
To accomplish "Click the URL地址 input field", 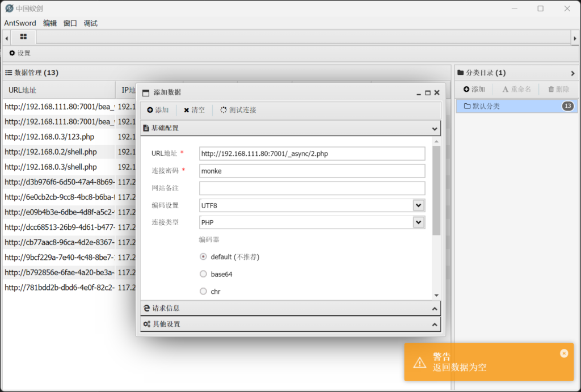I will point(312,154).
